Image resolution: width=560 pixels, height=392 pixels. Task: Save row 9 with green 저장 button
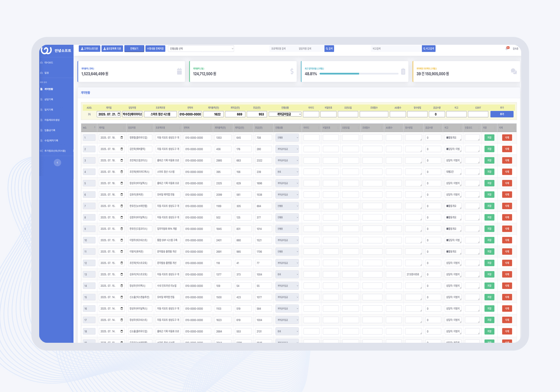[x=489, y=229]
